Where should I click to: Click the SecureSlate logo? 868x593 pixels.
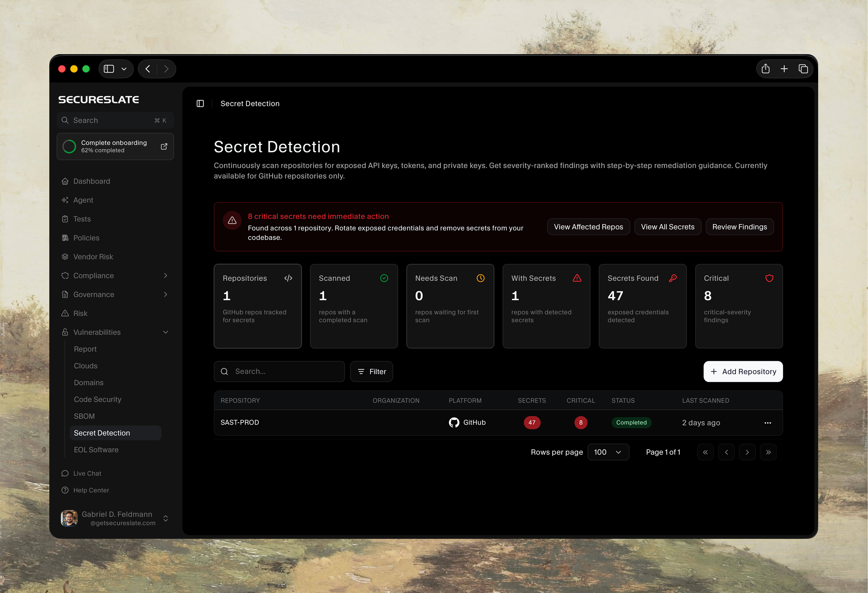pyautogui.click(x=99, y=100)
